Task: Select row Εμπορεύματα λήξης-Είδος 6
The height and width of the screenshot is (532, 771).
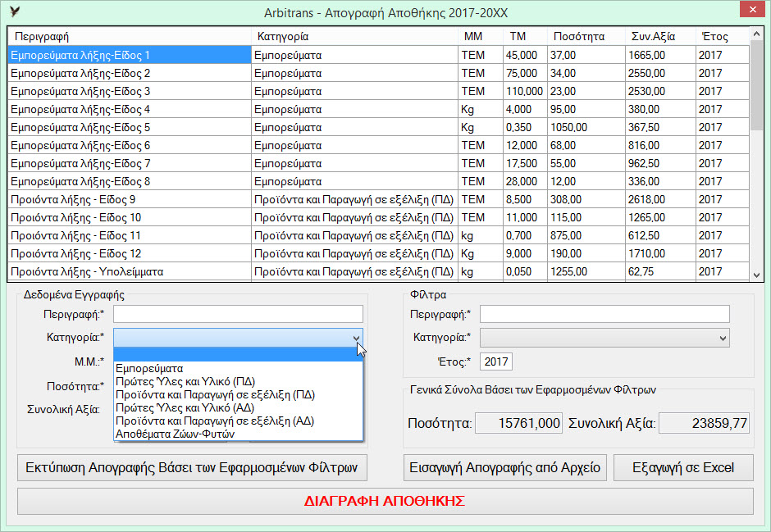Action: click(x=379, y=145)
